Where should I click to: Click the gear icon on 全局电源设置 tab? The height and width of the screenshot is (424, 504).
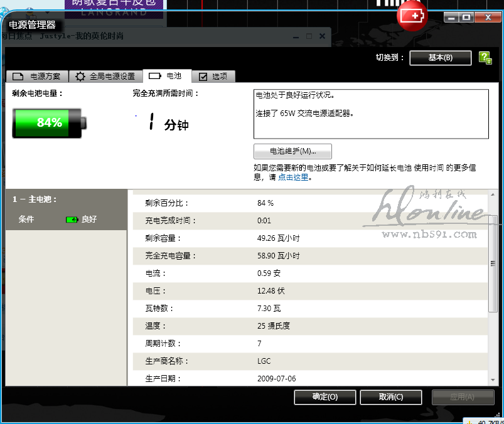(80, 77)
